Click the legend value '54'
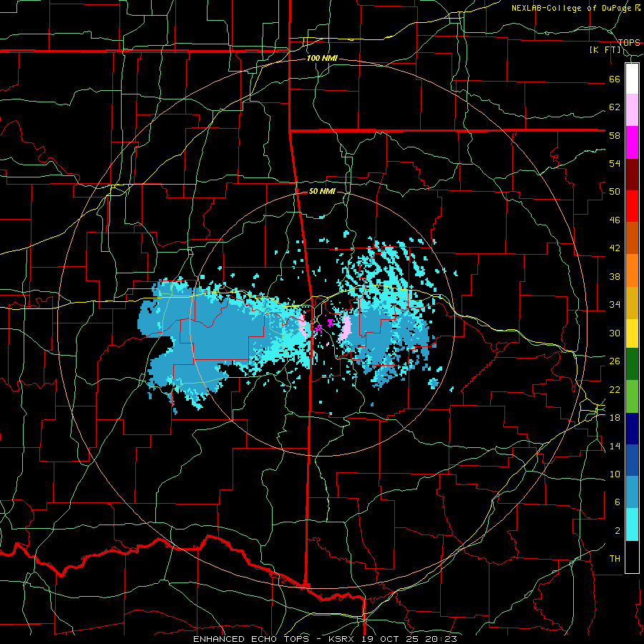This screenshot has height=644, width=644. click(615, 163)
